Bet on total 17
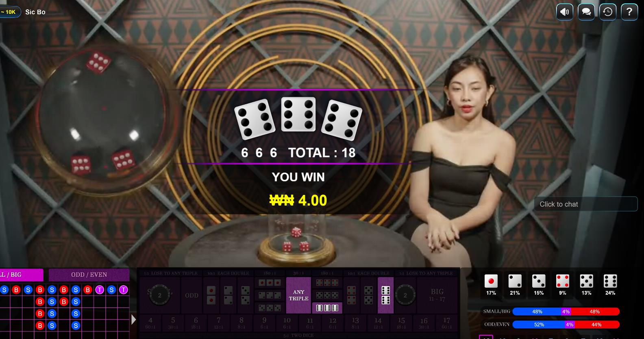Image resolution: width=644 pixels, height=339 pixels. pos(447,323)
